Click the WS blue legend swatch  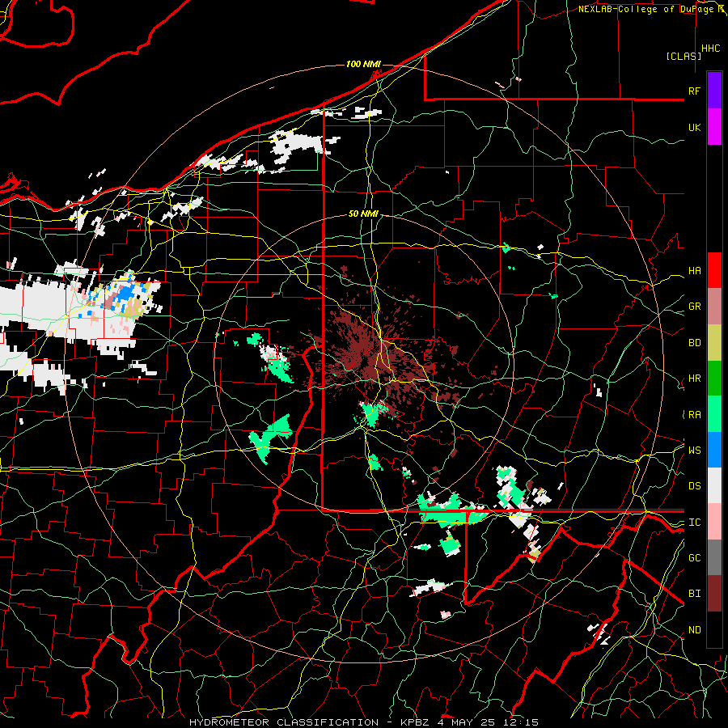(714, 450)
